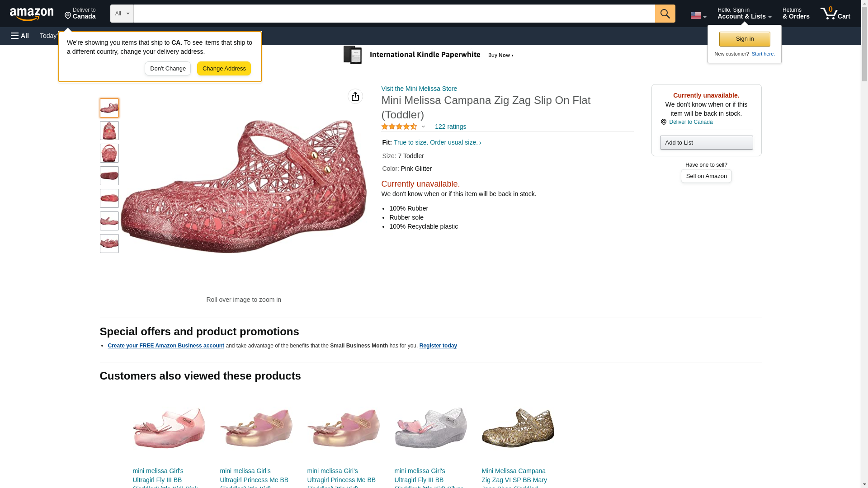Click the Add to List button

point(706,143)
